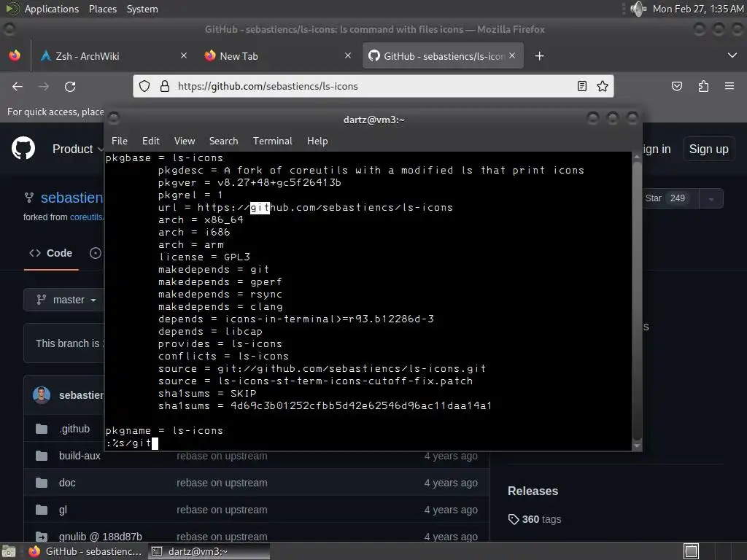Click the terminal vertical scrollbar track
747x560 pixels.
[637, 300]
